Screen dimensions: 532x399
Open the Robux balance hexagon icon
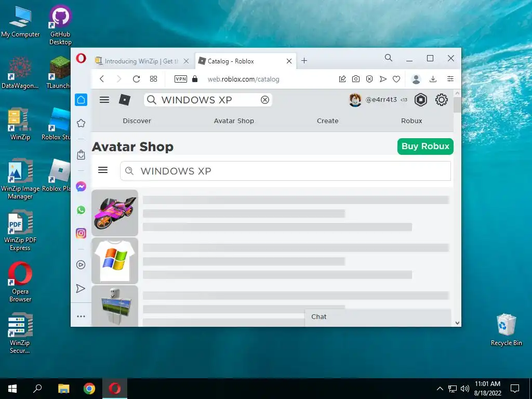coord(421,100)
